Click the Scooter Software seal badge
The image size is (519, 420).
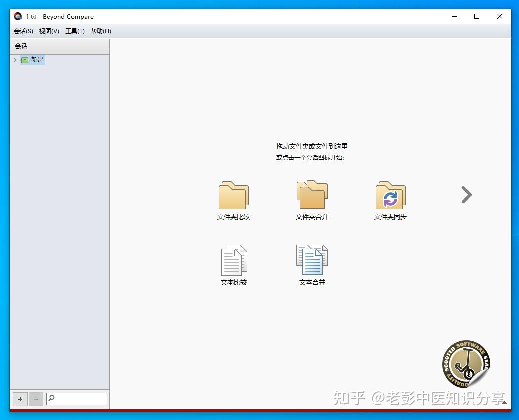click(466, 364)
